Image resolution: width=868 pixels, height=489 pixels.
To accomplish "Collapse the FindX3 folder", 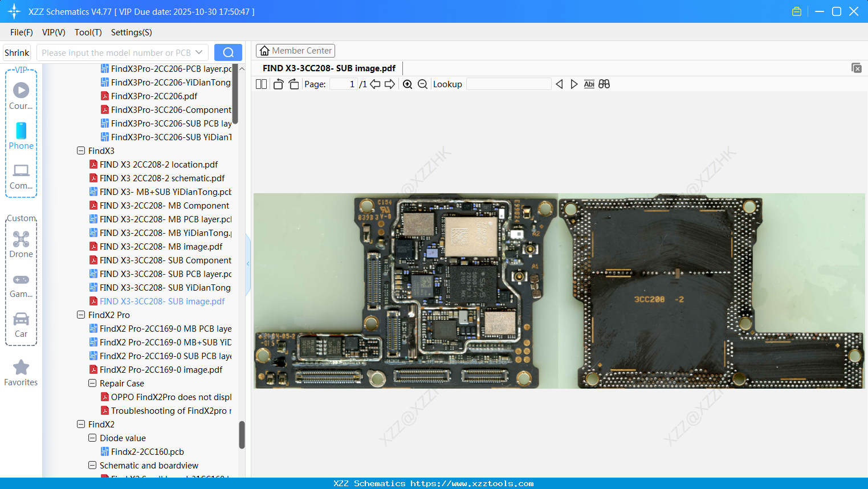I will pos(81,151).
